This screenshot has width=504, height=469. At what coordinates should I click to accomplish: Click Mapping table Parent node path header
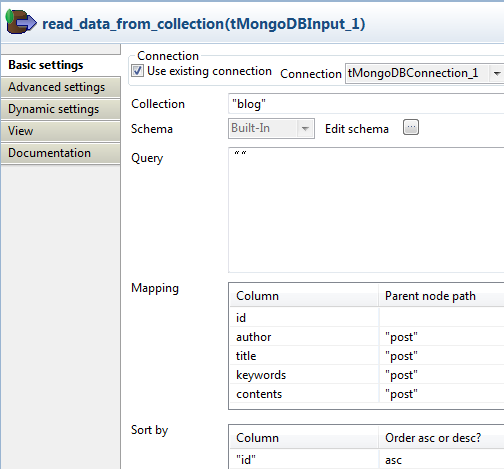tap(441, 296)
